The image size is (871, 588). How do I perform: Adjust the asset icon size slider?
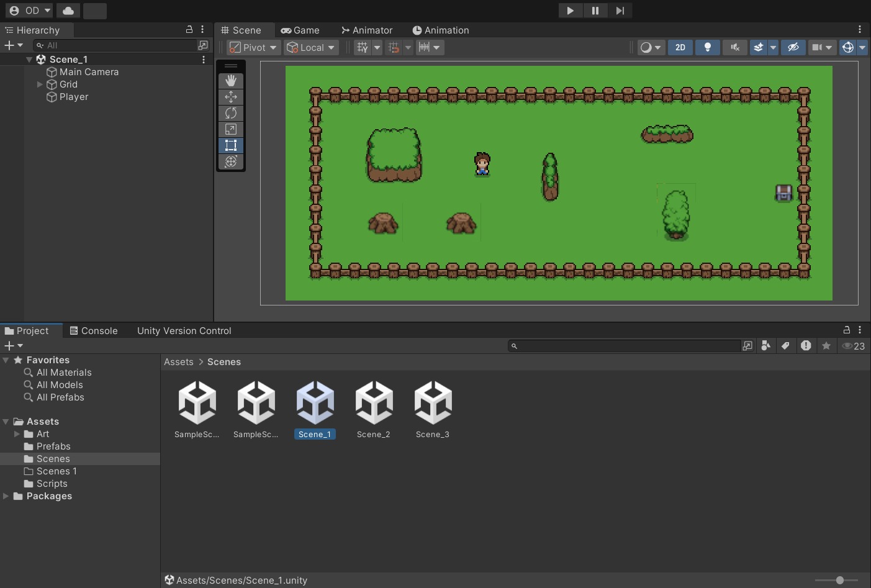point(839,580)
